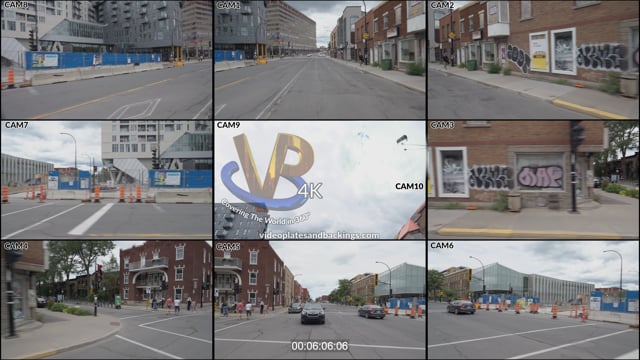Select the CAM2 video panel
640x360 pixels.
point(533,60)
